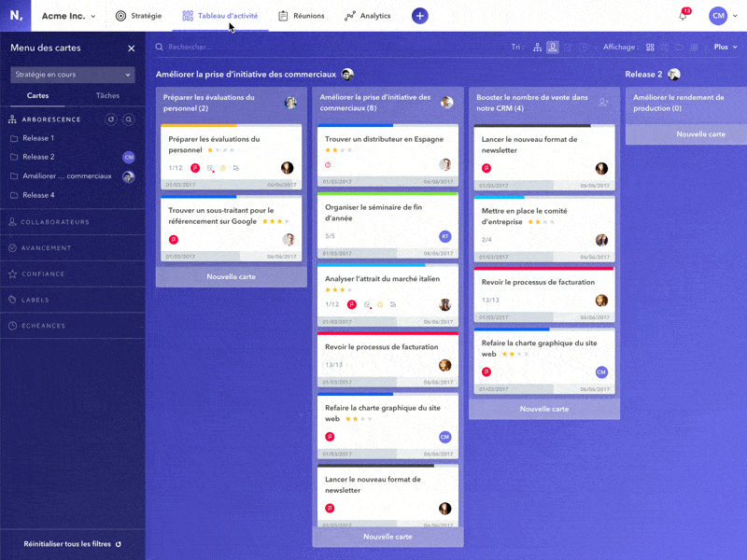Click the Confiance star icon in the sidebar
Screen dimensions: 747x560
click(13, 273)
